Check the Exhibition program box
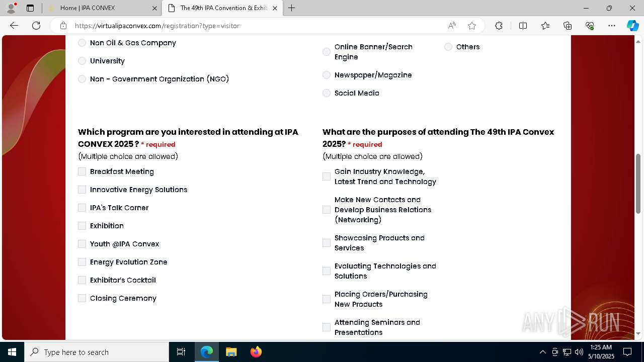The image size is (644, 362). 82,226
